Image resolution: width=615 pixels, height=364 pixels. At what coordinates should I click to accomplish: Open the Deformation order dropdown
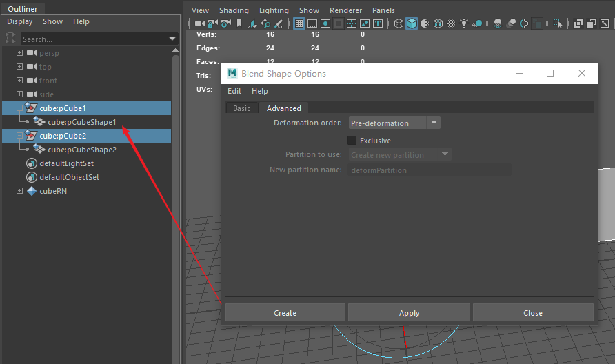click(x=394, y=123)
